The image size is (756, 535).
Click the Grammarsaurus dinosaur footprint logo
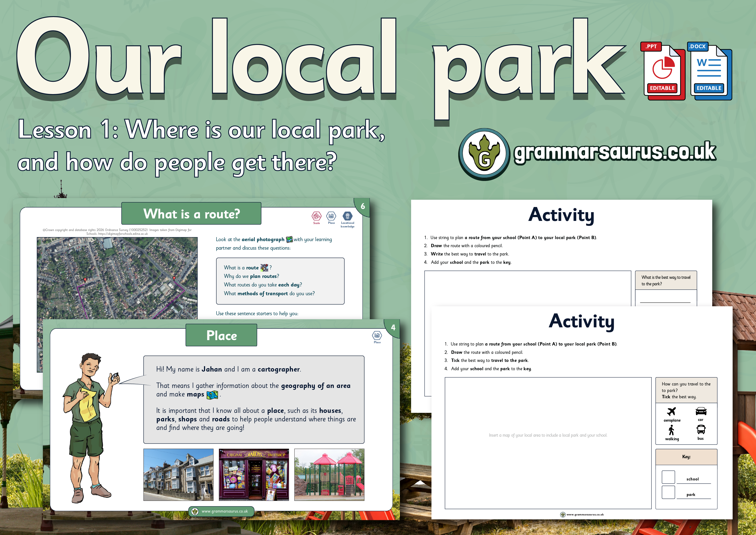coord(484,154)
